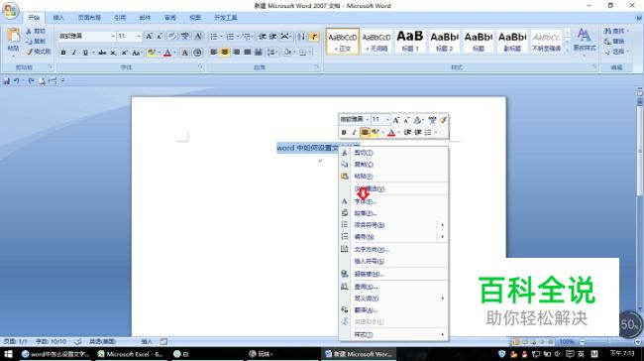Open the Change Case (Aa) dropdown
Screen dimensions: 644x361
coord(137,53)
